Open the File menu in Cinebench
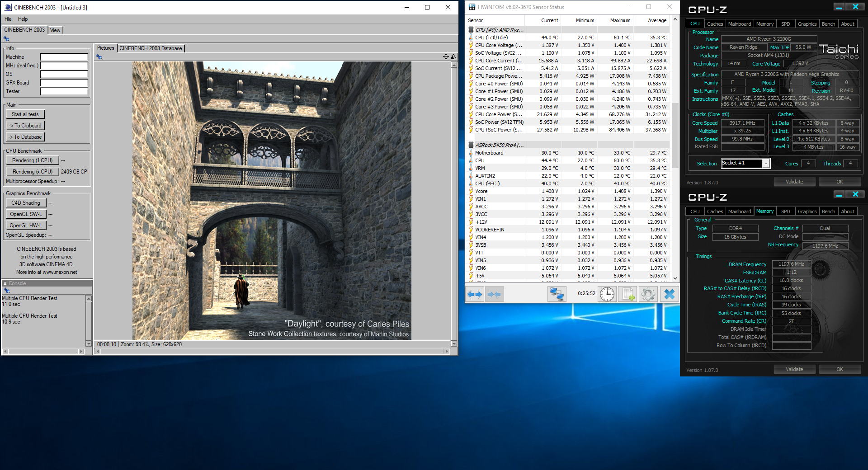 point(8,19)
